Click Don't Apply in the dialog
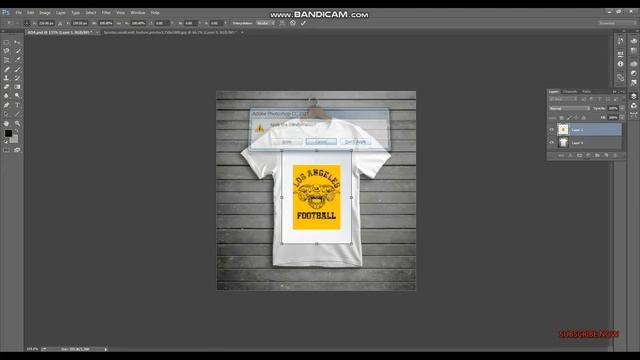Viewport: 640px width, 360px height. 356,142
